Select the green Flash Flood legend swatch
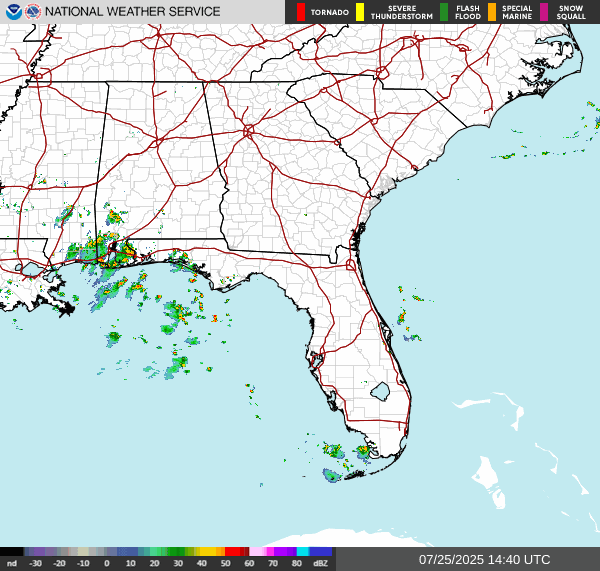Viewport: 600px width, 571px height. (x=444, y=12)
